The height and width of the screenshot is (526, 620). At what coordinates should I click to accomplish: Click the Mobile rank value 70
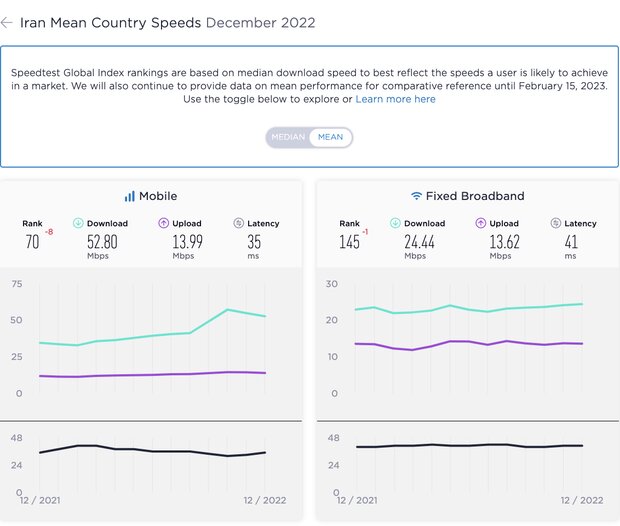click(32, 241)
